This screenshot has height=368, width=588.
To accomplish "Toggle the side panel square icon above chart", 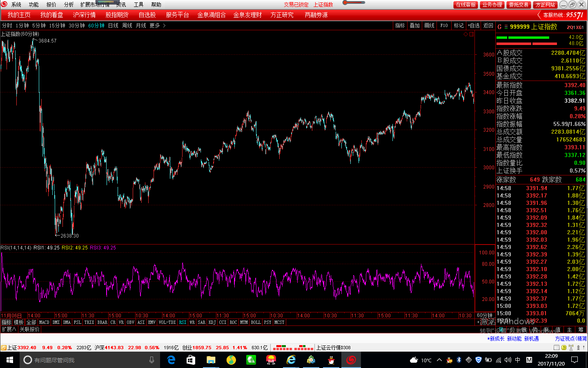I will click(472, 34).
